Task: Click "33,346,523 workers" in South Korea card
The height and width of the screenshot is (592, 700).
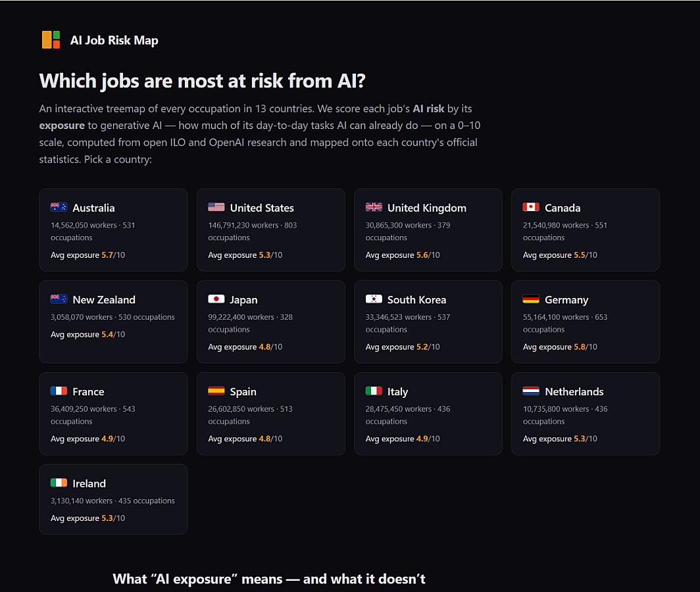Action: click(x=399, y=318)
